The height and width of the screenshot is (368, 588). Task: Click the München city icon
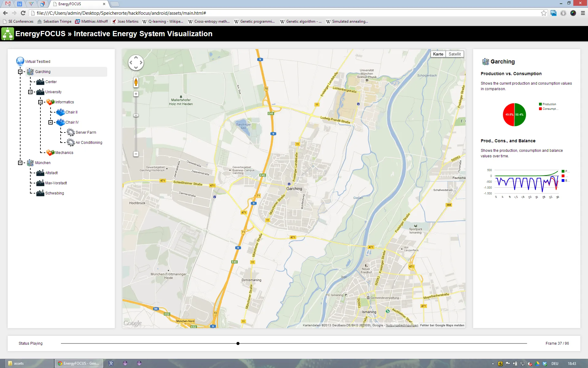(30, 163)
